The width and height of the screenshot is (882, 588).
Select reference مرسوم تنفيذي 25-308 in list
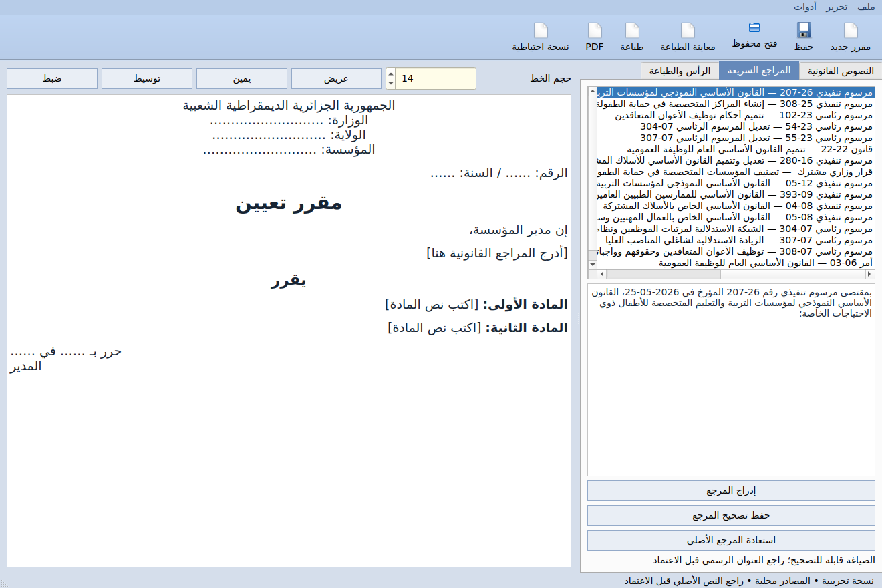(x=736, y=104)
